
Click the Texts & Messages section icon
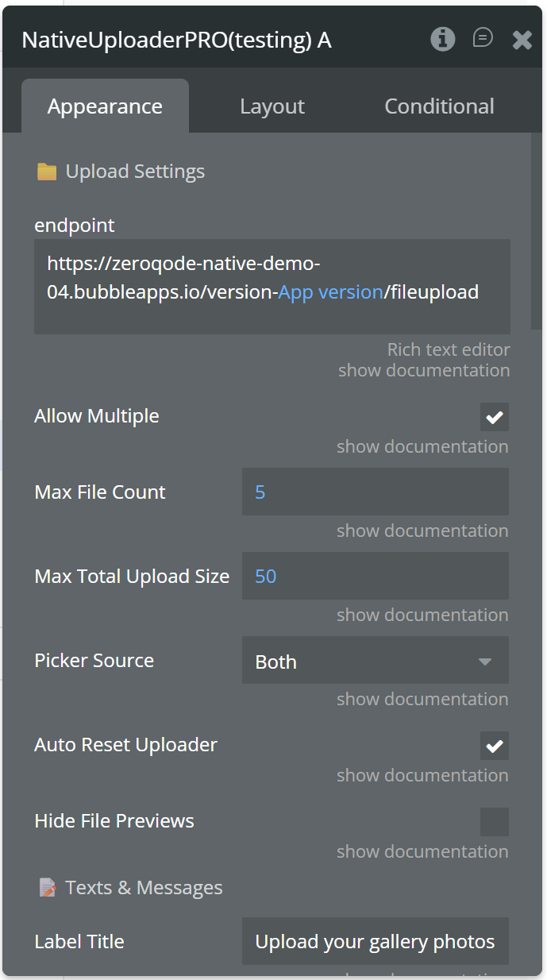48,888
